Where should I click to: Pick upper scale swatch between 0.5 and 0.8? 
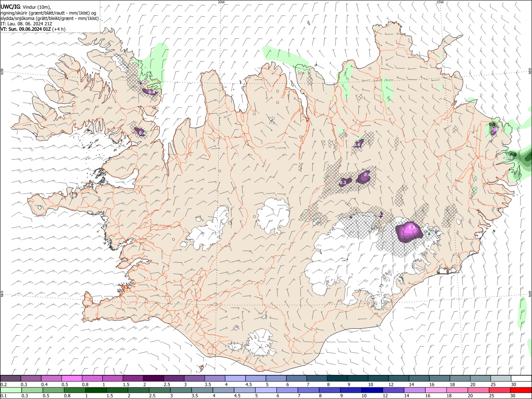71,378
